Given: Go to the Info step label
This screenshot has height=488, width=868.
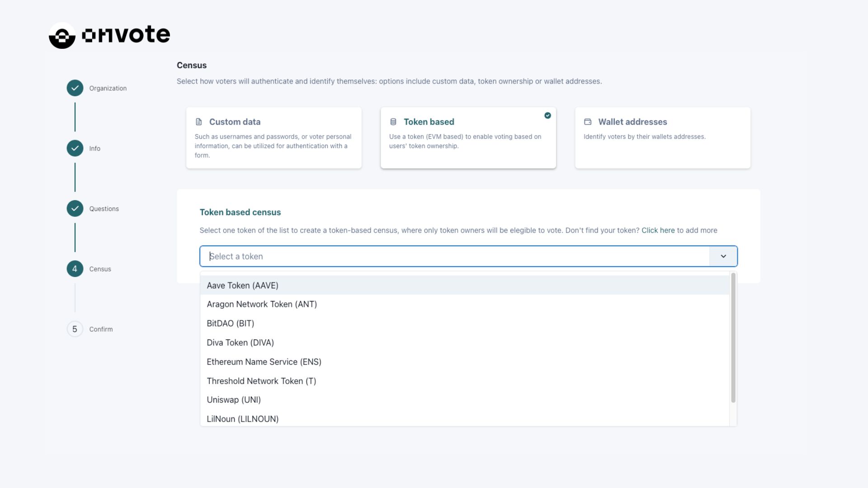Looking at the screenshot, I should pos(95,149).
